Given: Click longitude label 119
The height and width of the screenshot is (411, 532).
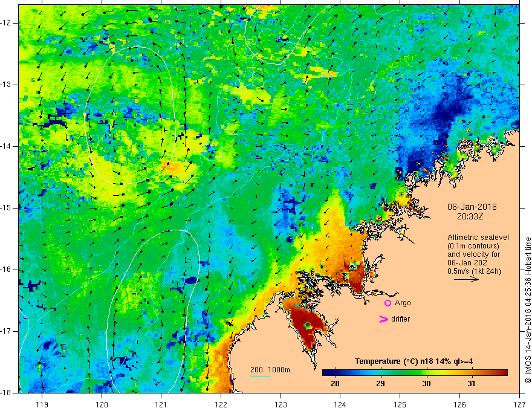Looking at the screenshot, I should click(x=42, y=404).
